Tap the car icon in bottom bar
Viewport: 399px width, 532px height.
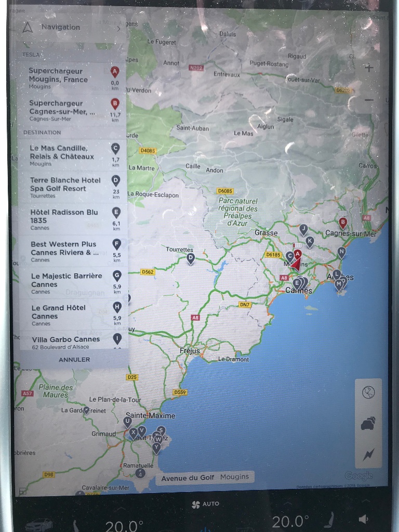39,525
